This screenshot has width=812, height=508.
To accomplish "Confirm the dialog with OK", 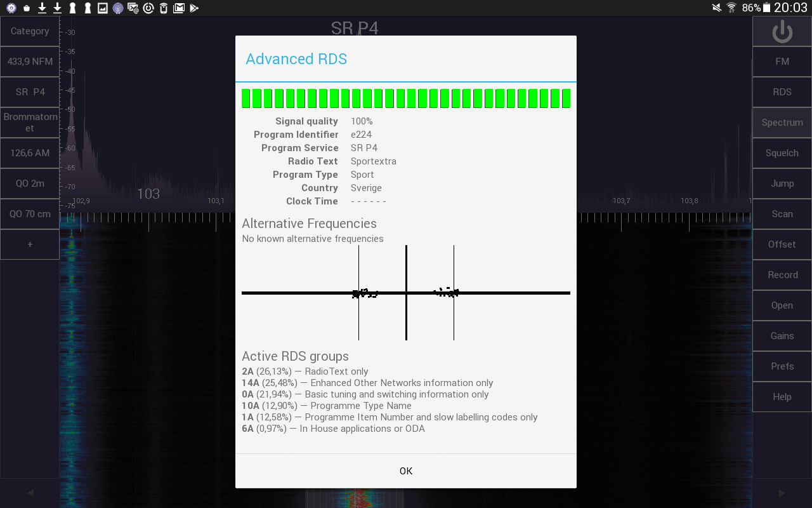I will point(406,471).
